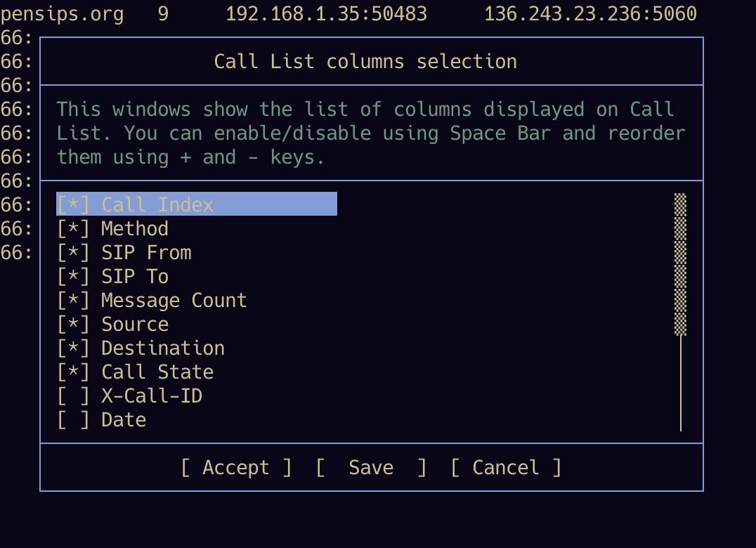756x548 pixels.
Task: Click the Message Count column label
Action: click(174, 300)
